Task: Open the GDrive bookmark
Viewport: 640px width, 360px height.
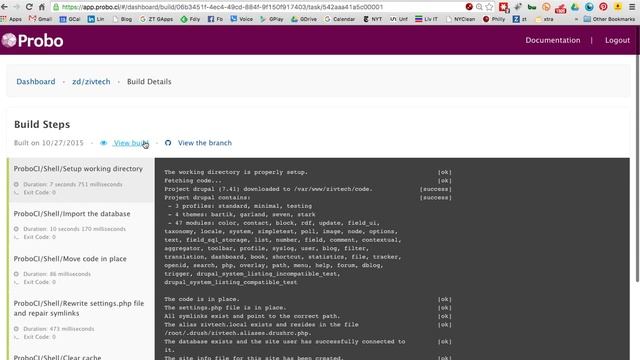Action: click(304, 19)
